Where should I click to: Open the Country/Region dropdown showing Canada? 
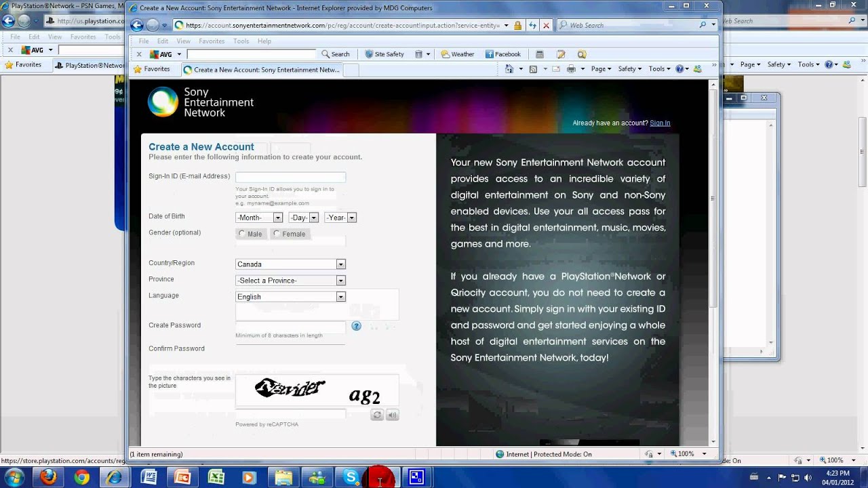click(x=290, y=264)
